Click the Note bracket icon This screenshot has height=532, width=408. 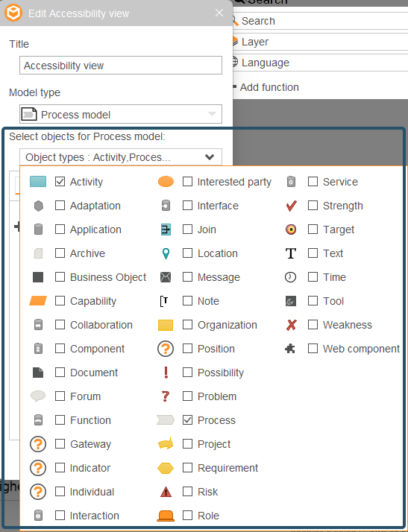164,301
